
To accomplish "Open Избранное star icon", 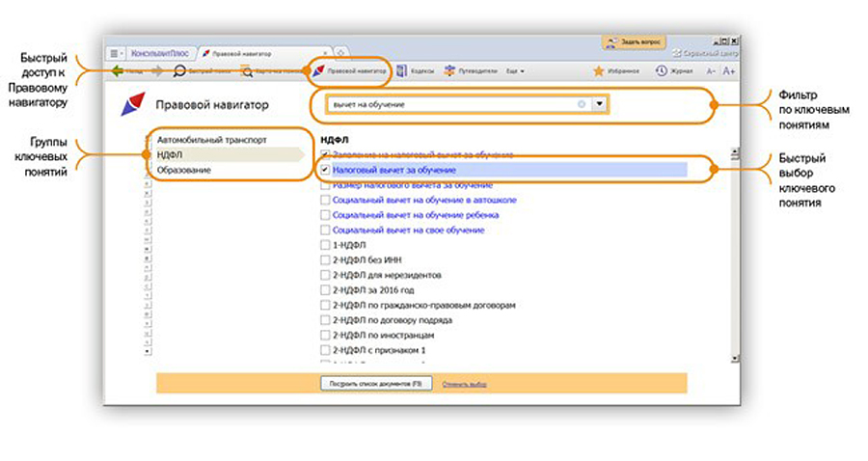I will 599,71.
